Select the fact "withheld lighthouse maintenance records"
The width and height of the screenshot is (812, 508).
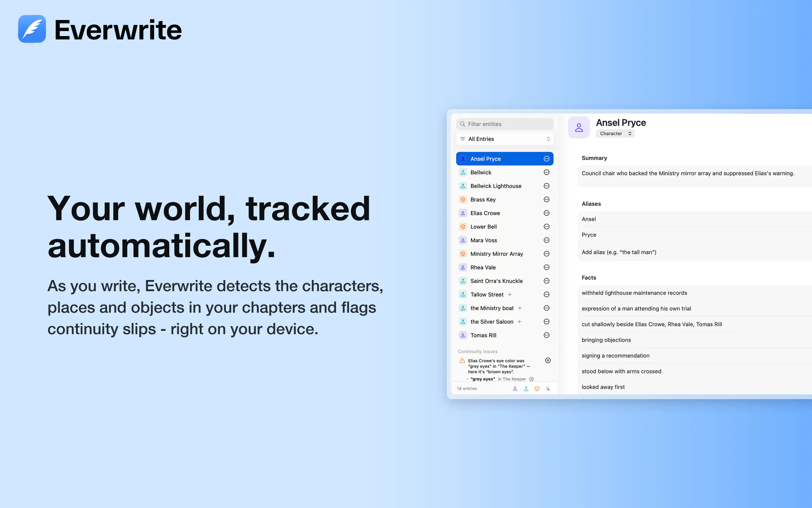coord(695,293)
